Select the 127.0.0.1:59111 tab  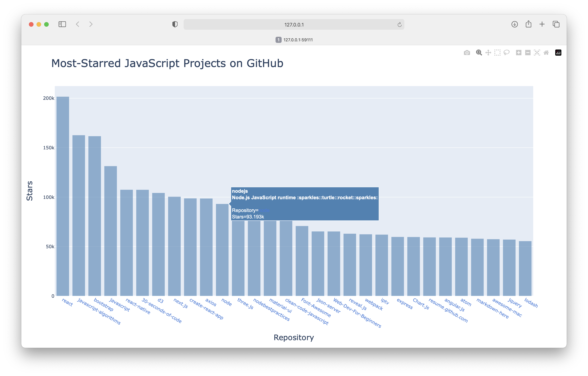(294, 40)
